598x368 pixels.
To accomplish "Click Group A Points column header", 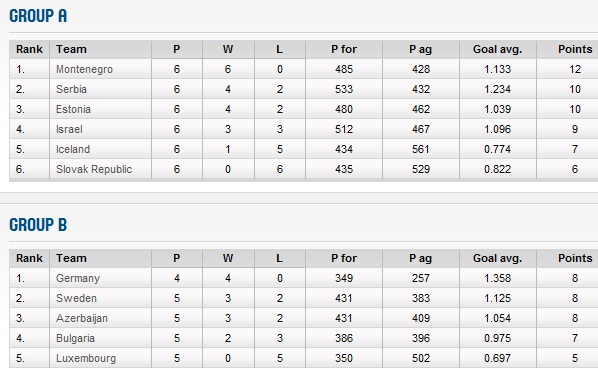I will (575, 49).
